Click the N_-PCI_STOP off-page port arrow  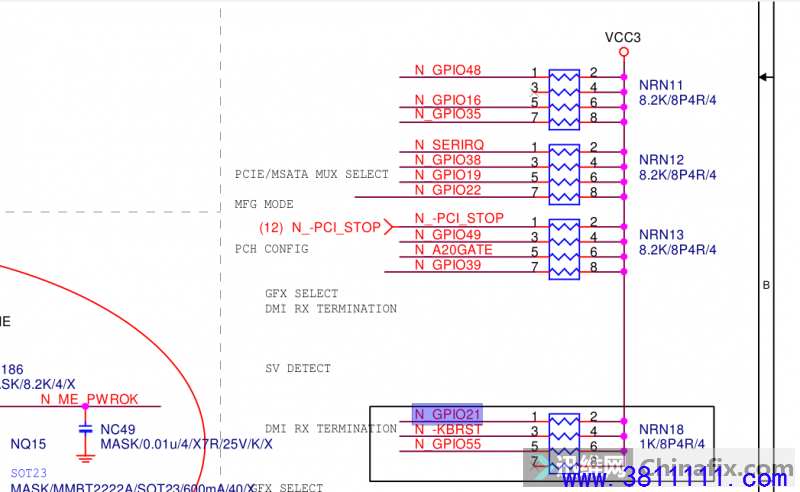(x=388, y=227)
